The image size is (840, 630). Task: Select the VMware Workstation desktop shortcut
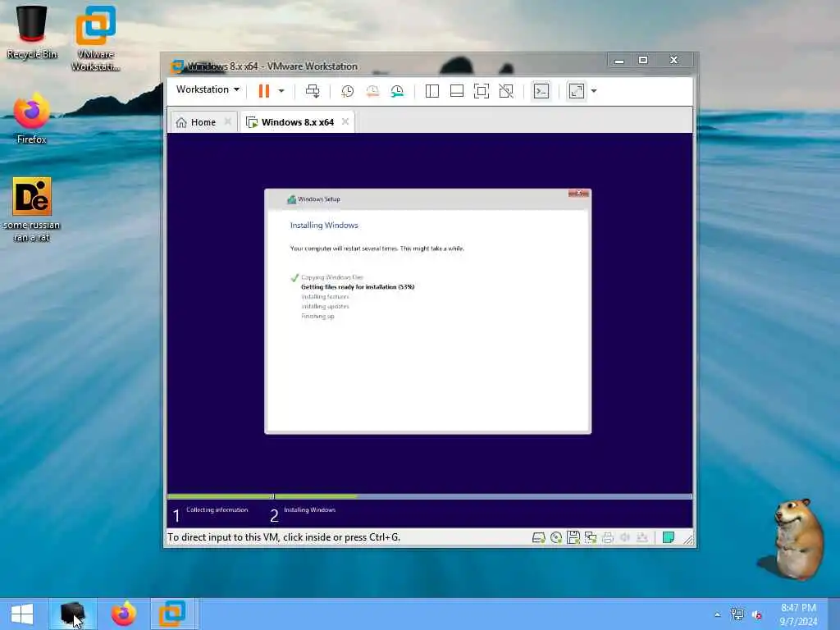95,38
